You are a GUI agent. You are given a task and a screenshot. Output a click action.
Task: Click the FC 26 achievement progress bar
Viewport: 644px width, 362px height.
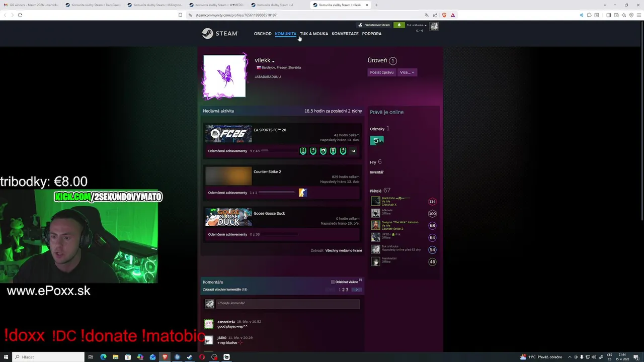[x=279, y=151]
